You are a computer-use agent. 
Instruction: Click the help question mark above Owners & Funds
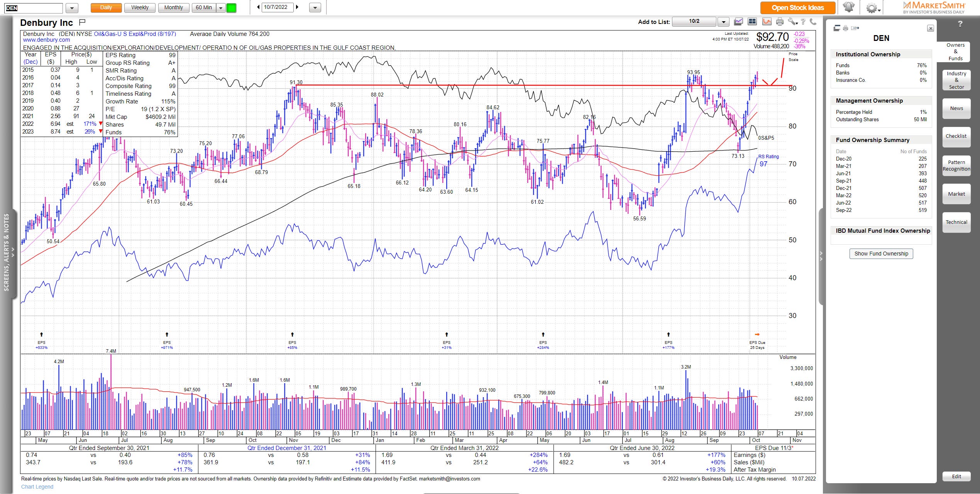[x=960, y=24]
